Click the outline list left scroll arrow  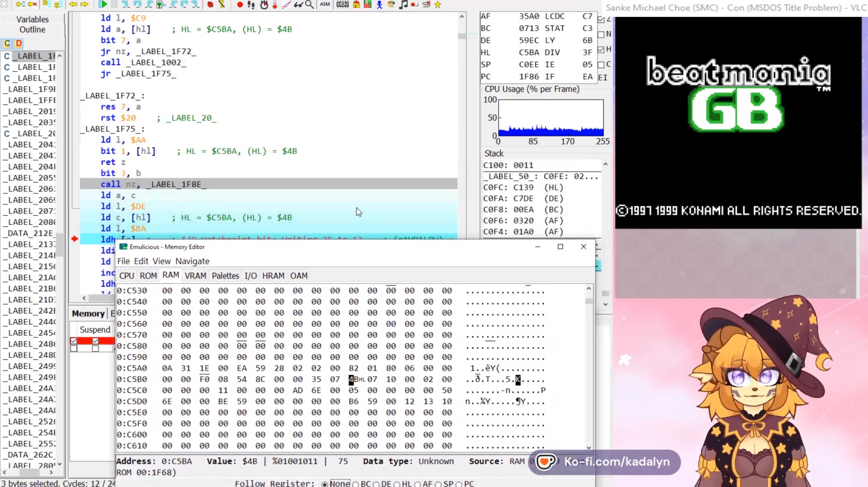point(4,472)
